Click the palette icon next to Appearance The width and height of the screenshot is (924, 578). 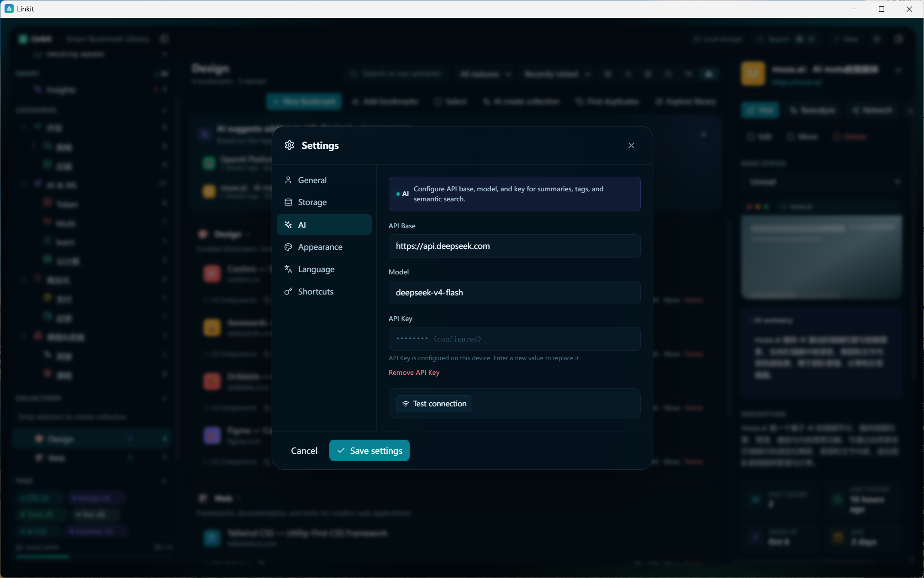(288, 247)
